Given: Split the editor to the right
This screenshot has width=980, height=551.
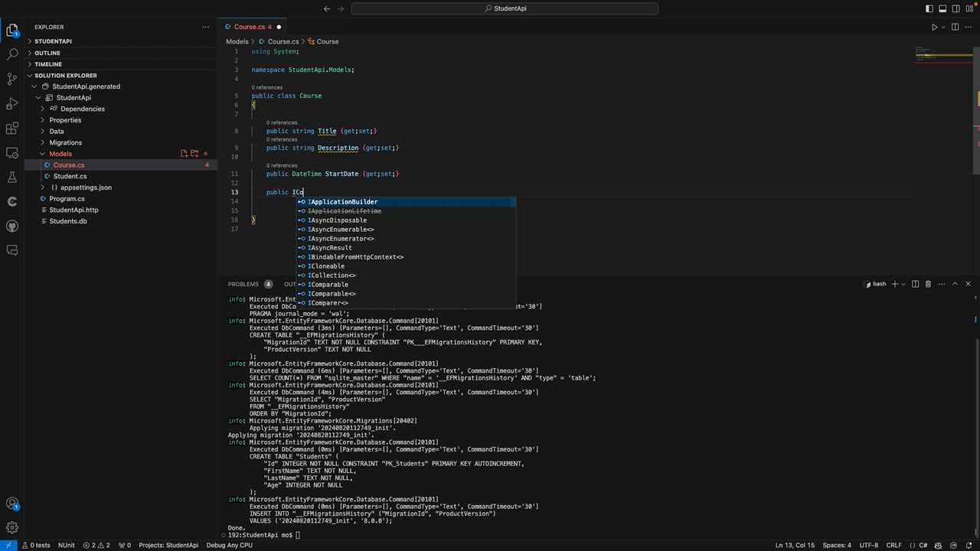Looking at the screenshot, I should coord(956,27).
